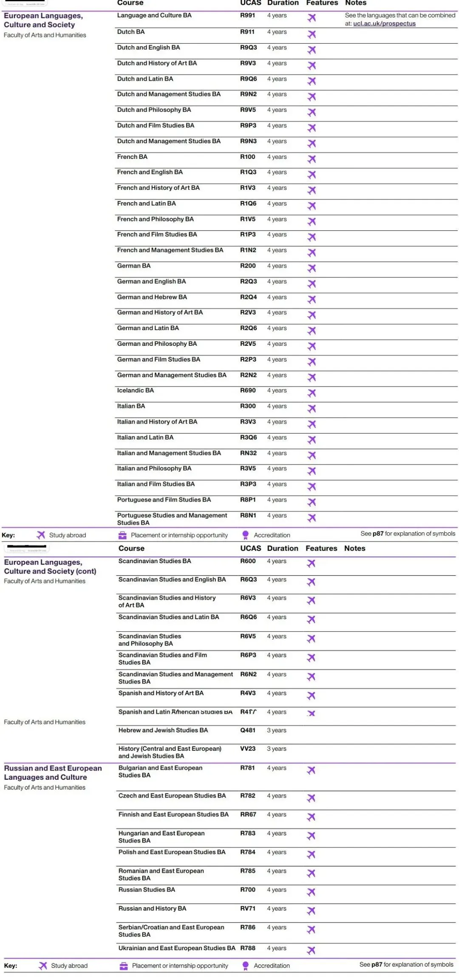Open the ucl.ac.uk/prospectus link
The height and width of the screenshot is (980, 459).
point(384,24)
